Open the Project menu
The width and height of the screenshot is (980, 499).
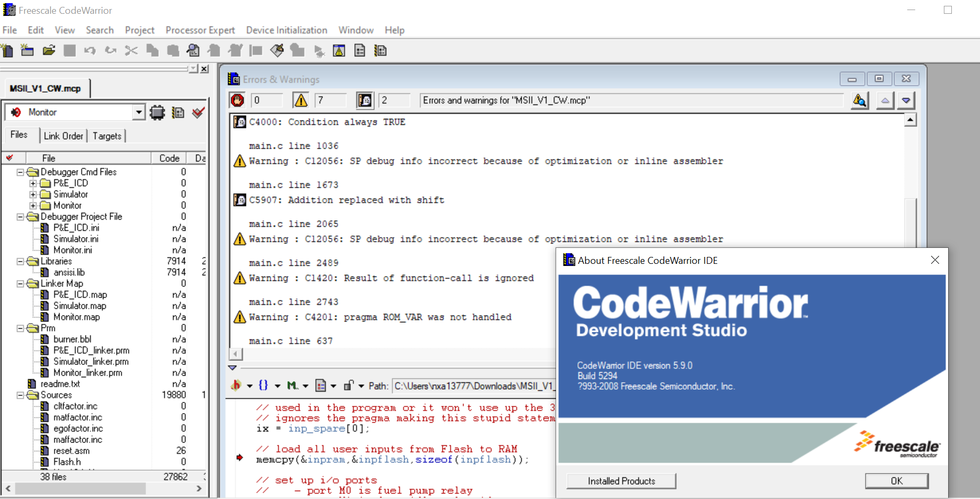click(x=140, y=30)
